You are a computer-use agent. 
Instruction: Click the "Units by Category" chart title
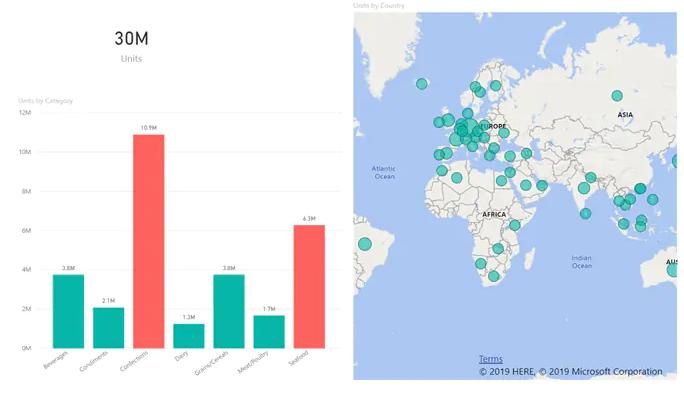[x=45, y=101]
